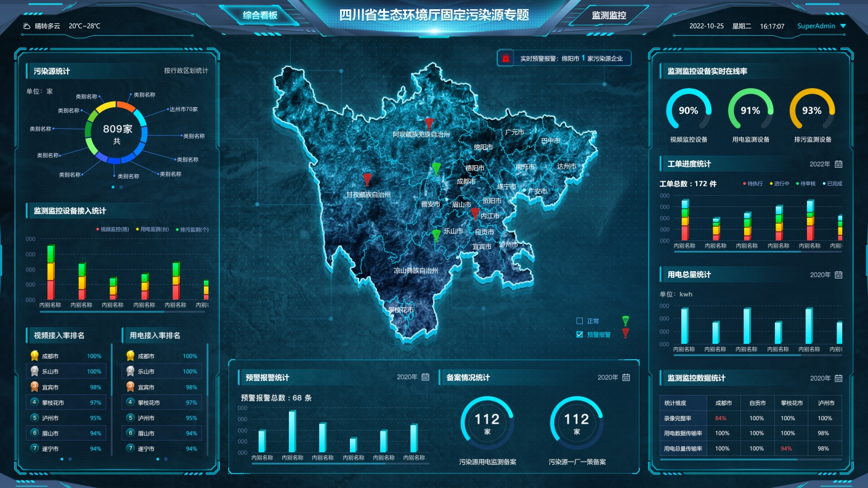Click green marker near 乐山市
Image resolution: width=868 pixels, height=488 pixels.
[436, 235]
